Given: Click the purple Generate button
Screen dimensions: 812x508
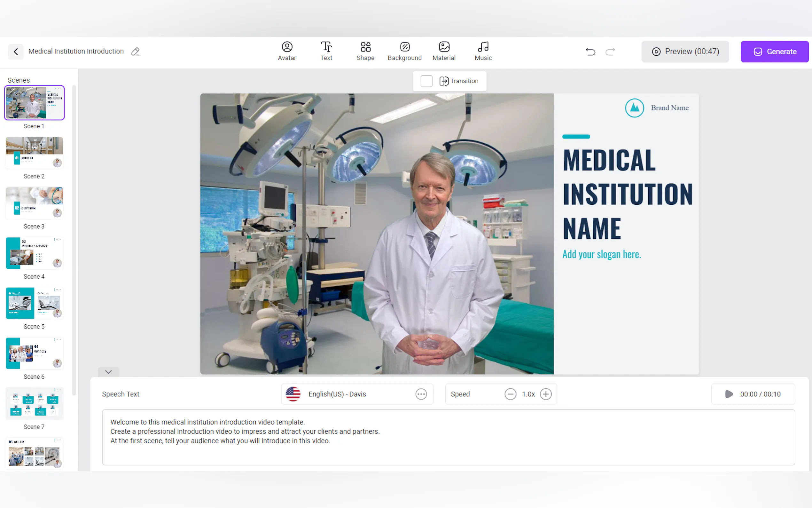Looking at the screenshot, I should tap(774, 52).
